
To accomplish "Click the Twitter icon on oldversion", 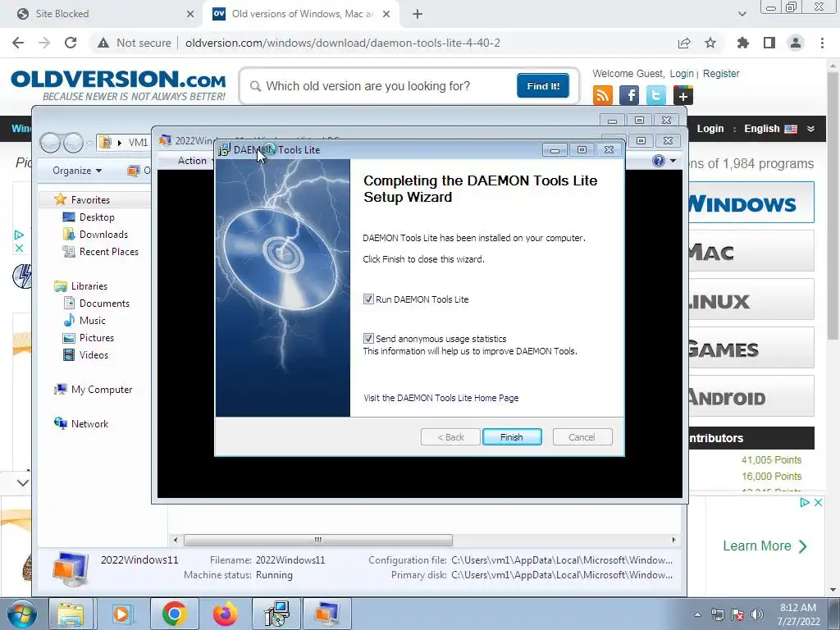I will 655,95.
